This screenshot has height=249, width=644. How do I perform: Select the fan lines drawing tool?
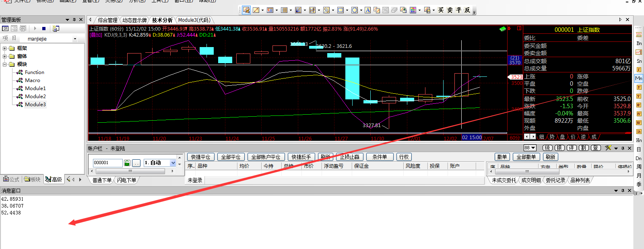click(x=298, y=10)
